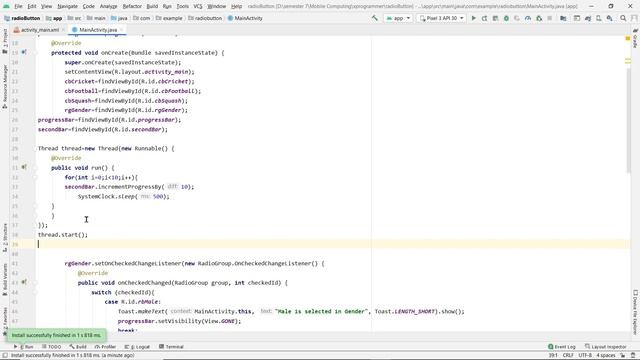The width and height of the screenshot is (640, 360).
Task: Click the UTF-8 encoding in status bar
Action: pos(585,356)
